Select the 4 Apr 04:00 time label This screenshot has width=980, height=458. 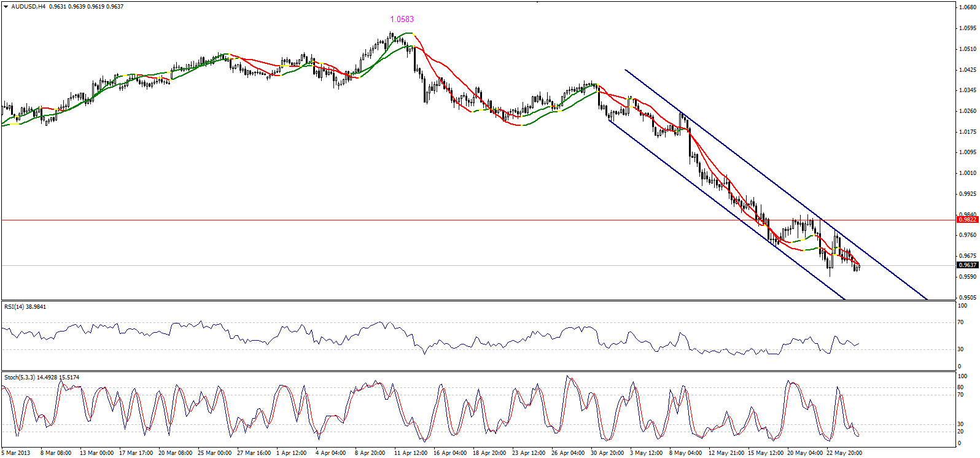(x=331, y=453)
